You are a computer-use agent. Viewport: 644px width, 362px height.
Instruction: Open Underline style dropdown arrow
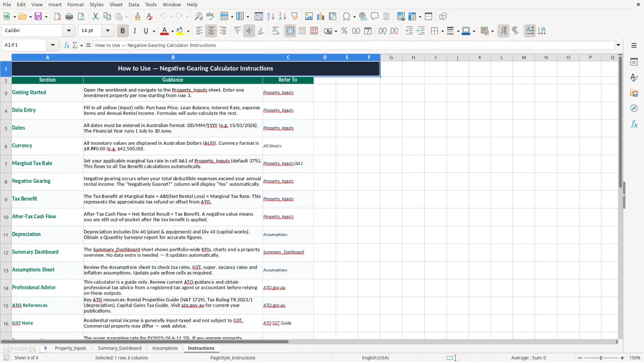pyautogui.click(x=153, y=31)
